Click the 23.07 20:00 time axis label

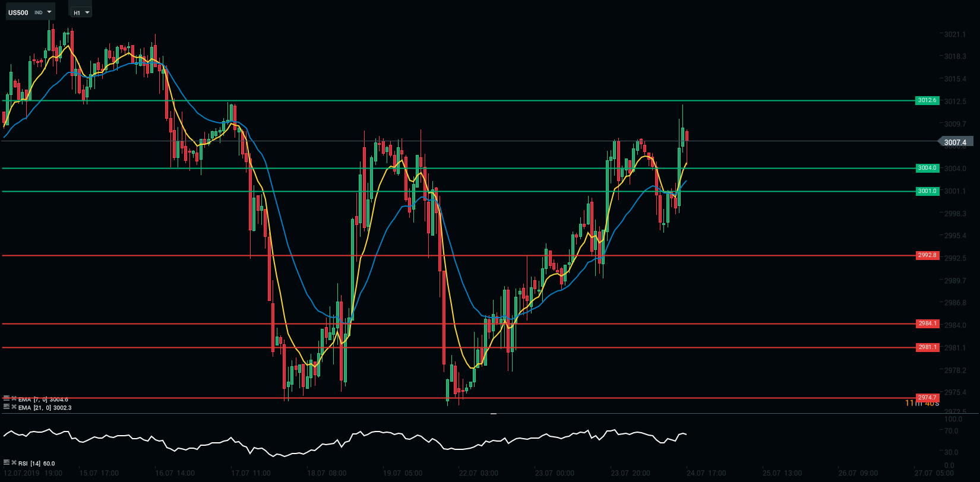(631, 473)
